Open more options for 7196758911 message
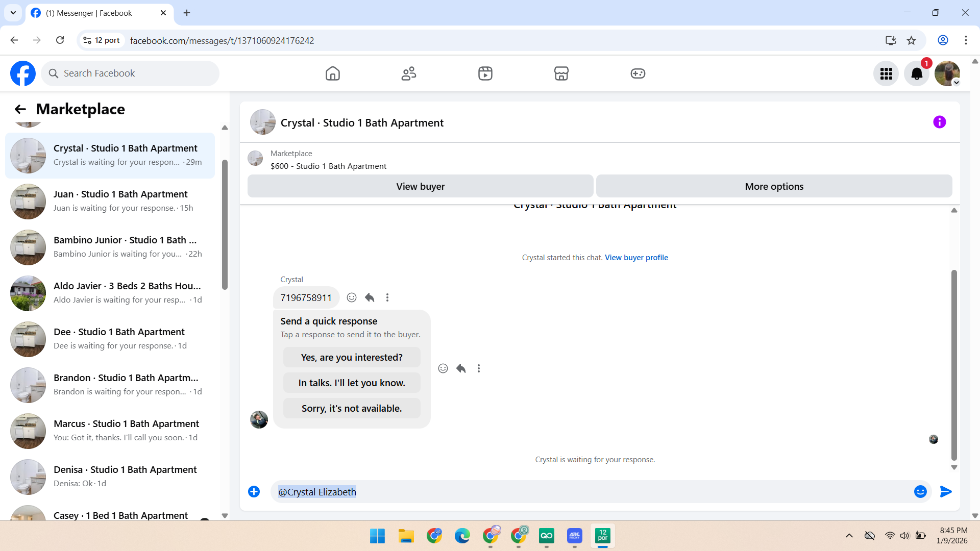The width and height of the screenshot is (980, 551). (387, 297)
